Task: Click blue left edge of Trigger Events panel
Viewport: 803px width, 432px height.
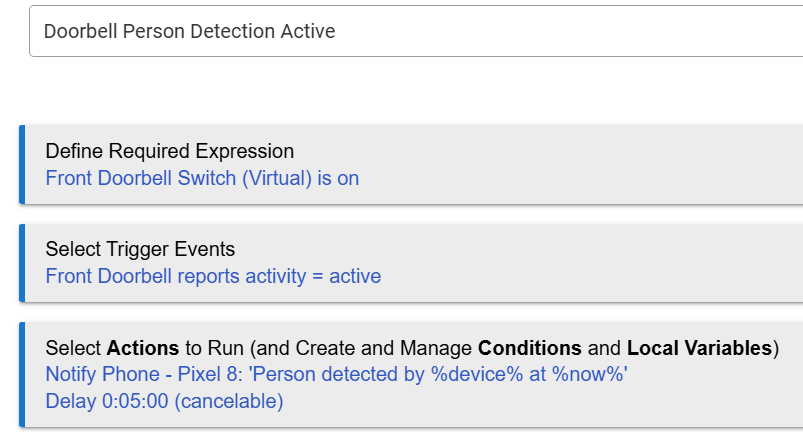Action: pos(21,262)
